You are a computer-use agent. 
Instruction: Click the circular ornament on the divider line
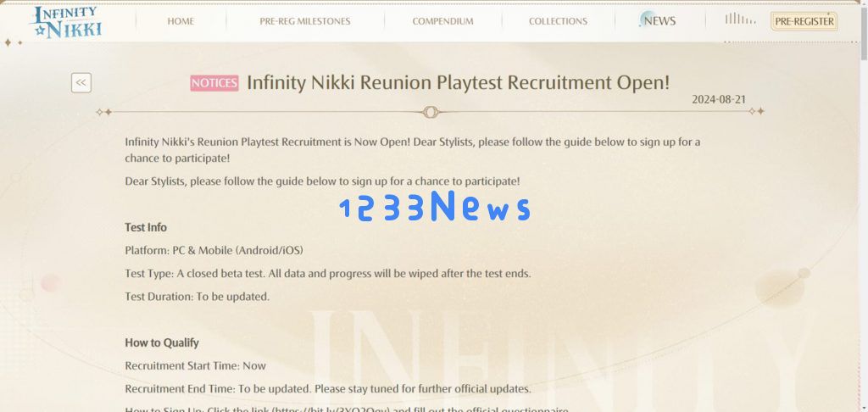click(x=431, y=113)
